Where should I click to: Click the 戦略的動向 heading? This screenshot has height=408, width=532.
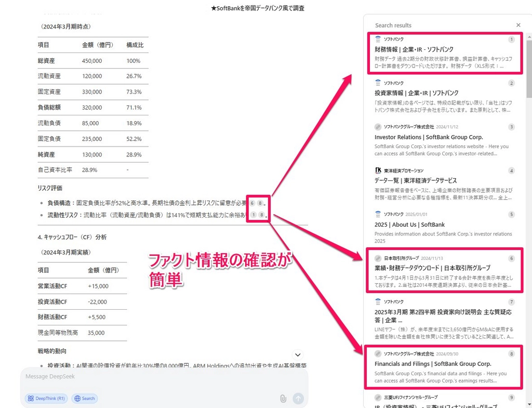pos(52,351)
